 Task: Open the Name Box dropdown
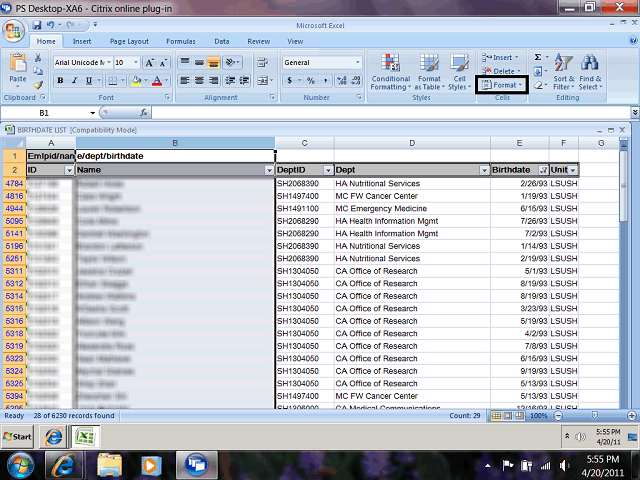point(93,113)
